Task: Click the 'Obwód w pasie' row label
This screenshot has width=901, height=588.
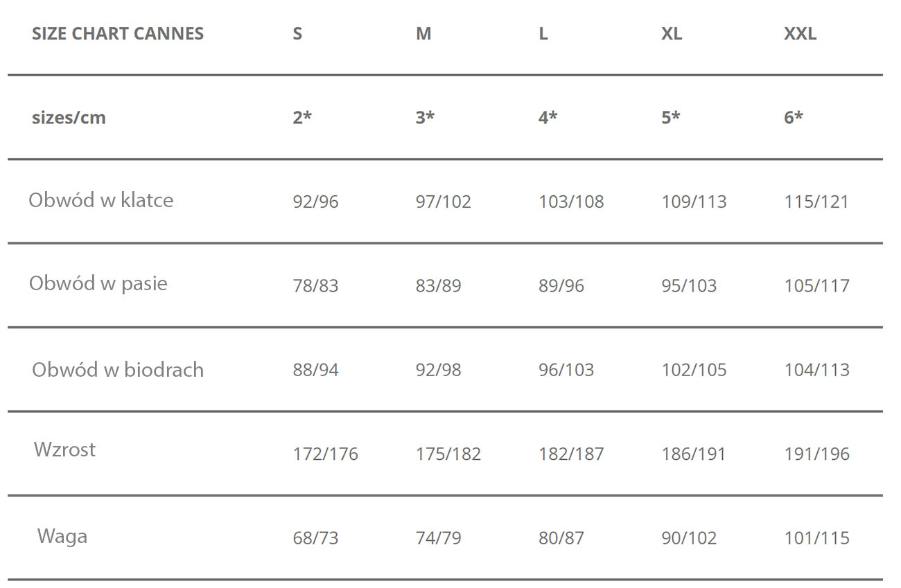Action: (x=98, y=283)
